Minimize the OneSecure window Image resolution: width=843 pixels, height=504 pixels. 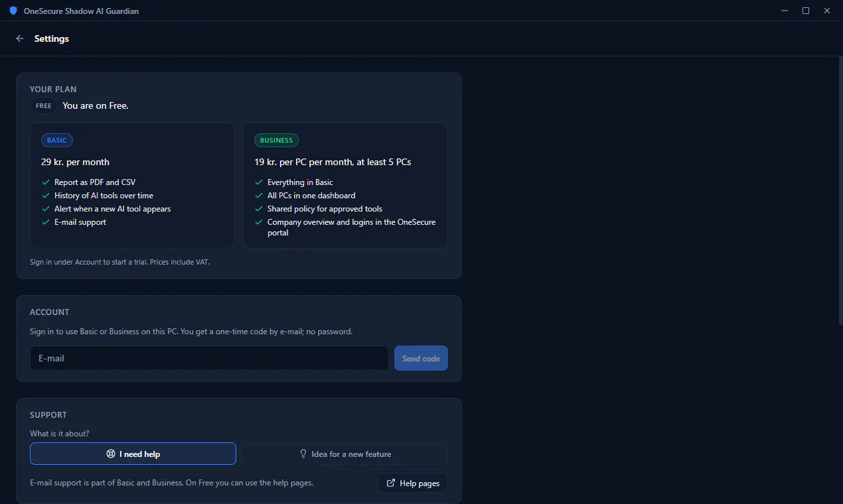(x=785, y=11)
